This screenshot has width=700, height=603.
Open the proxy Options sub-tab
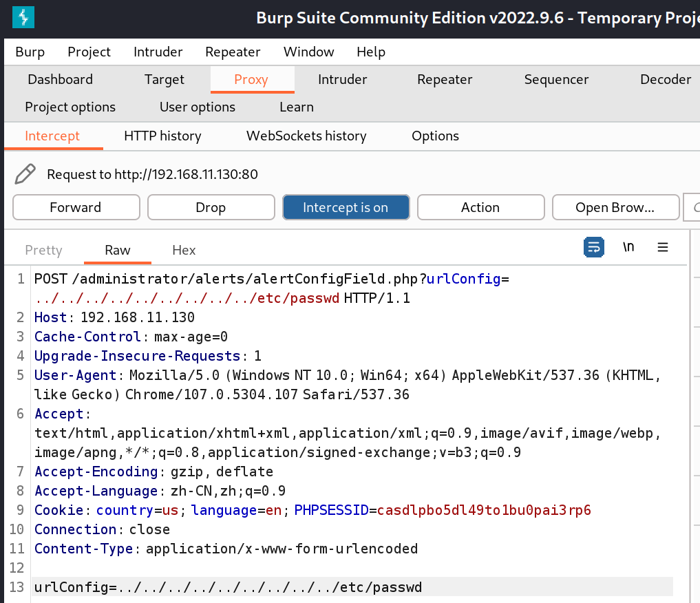(x=435, y=136)
